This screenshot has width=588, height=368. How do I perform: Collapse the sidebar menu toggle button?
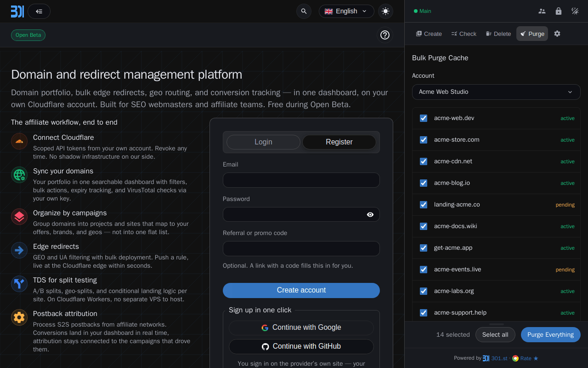(x=39, y=11)
